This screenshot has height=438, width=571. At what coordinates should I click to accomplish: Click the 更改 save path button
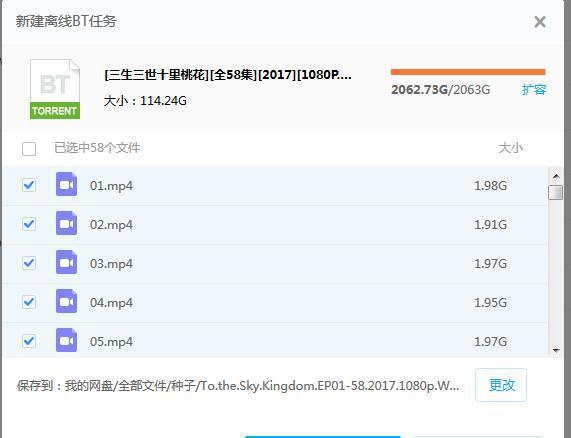(x=501, y=385)
